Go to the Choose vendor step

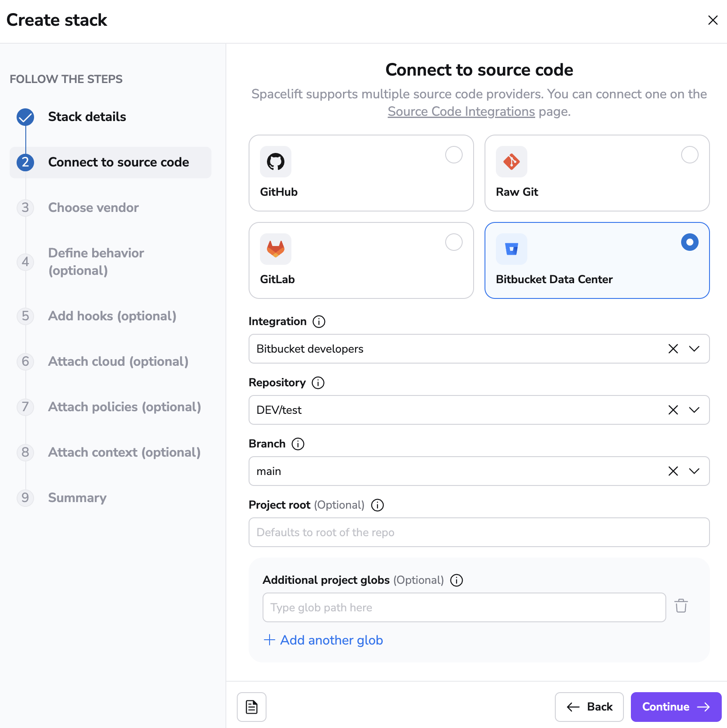[x=93, y=208]
